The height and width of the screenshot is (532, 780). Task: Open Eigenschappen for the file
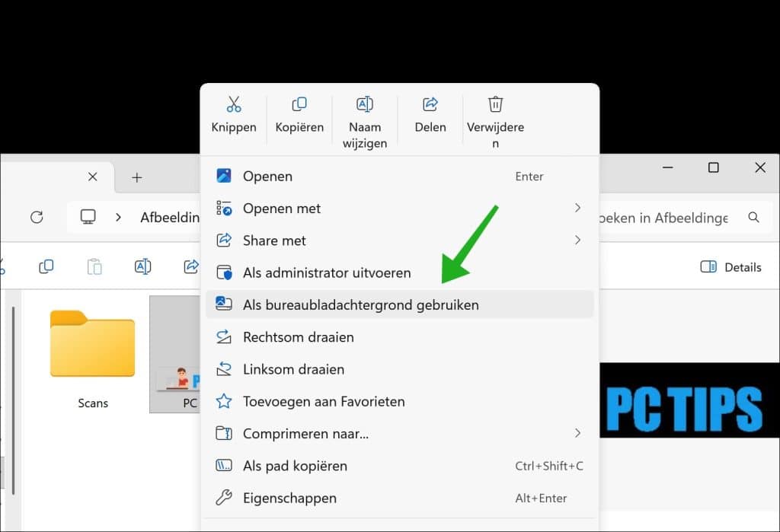289,498
